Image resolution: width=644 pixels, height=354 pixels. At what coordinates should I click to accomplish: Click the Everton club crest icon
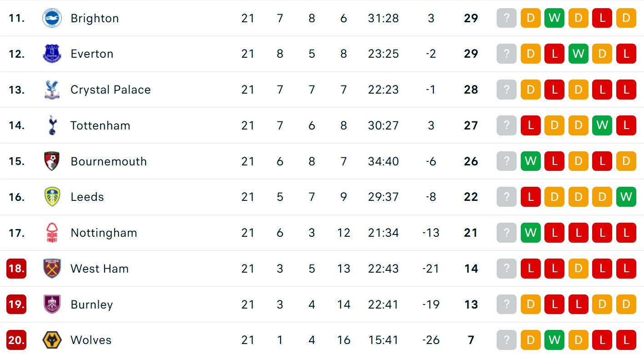click(52, 54)
